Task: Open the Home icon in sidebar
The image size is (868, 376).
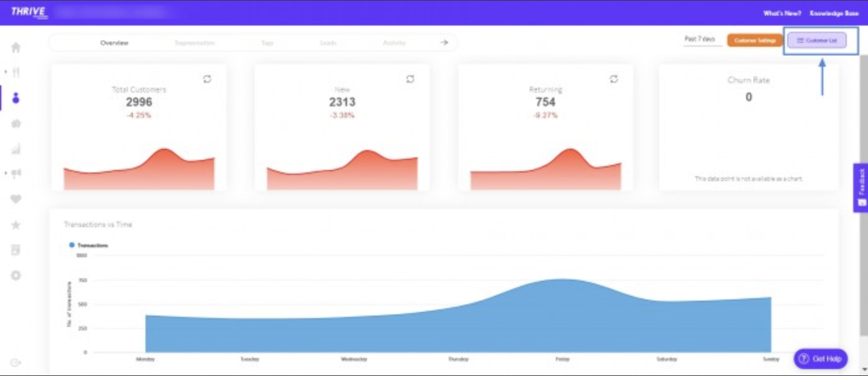Action: point(16,47)
